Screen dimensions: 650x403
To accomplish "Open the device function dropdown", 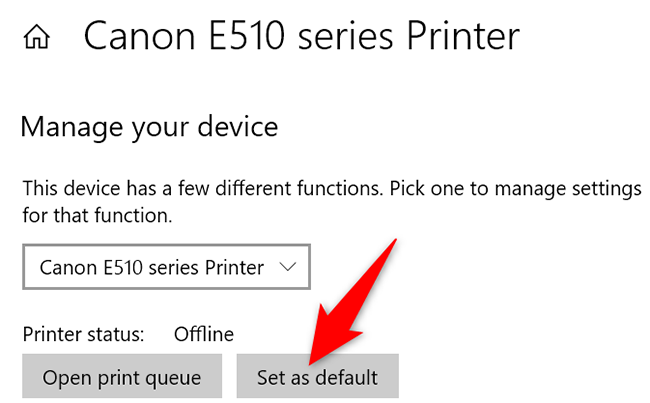I will (x=166, y=267).
